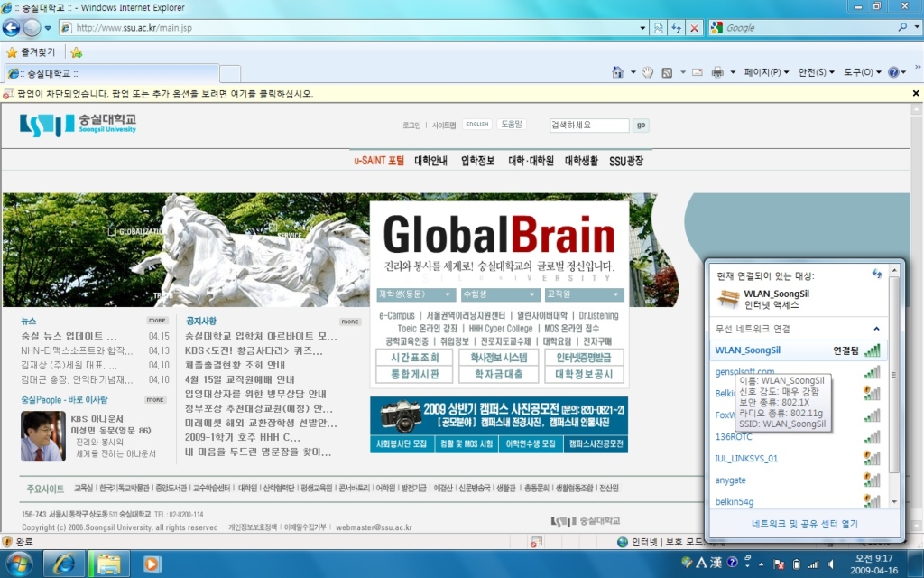
Task: Open 네트워크 및 공유 센터 열기 link
Action: (804, 524)
